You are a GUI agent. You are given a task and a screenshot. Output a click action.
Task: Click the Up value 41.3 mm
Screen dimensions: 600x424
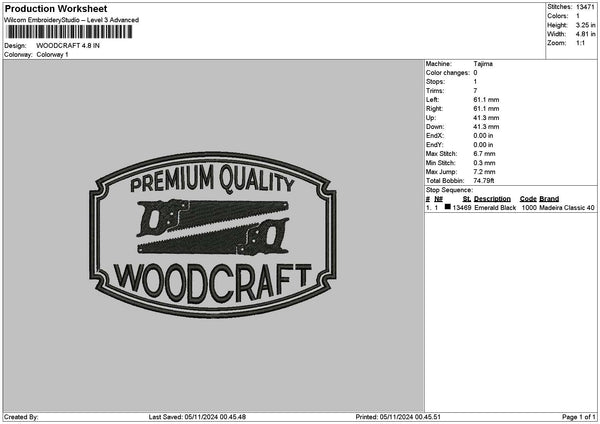pyautogui.click(x=486, y=118)
